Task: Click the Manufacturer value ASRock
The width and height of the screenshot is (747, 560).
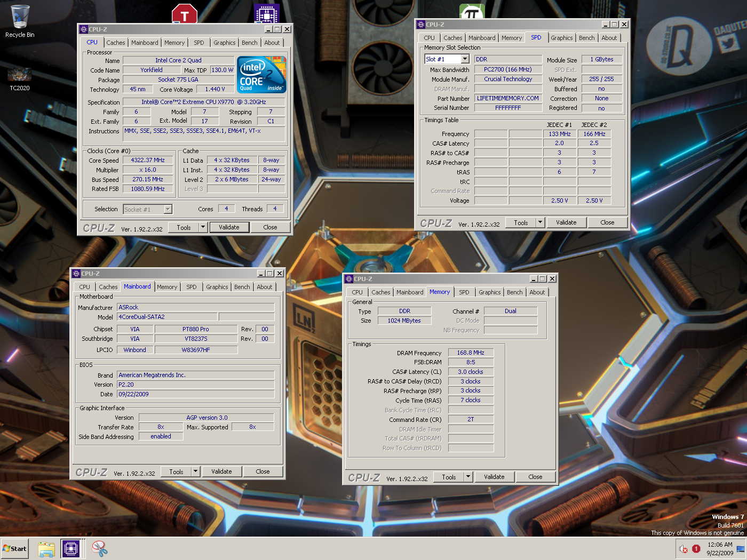Action: pos(195,307)
